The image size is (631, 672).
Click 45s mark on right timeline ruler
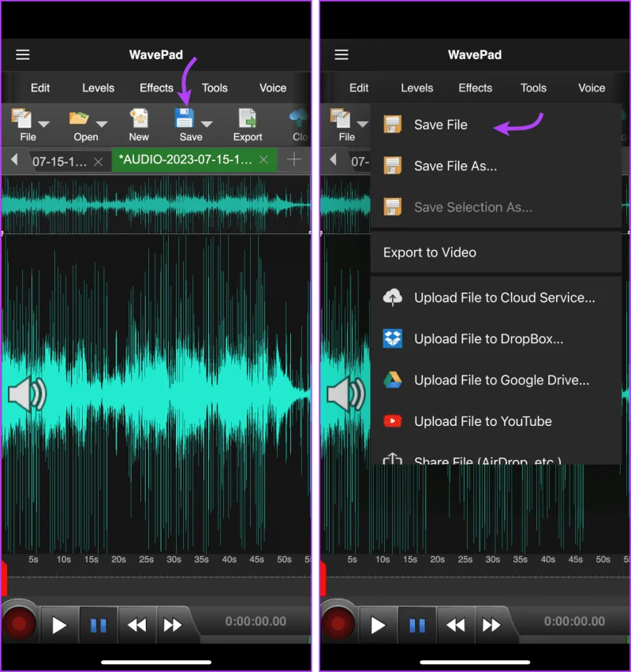pos(575,559)
